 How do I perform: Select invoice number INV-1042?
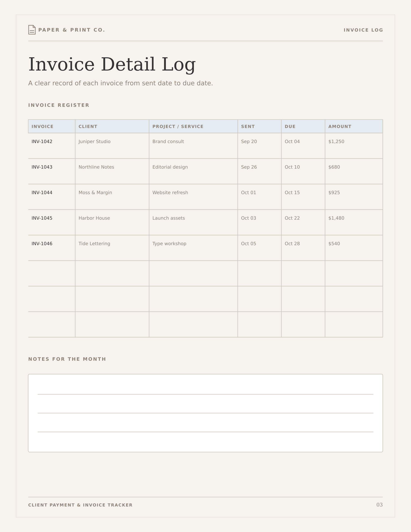(x=42, y=142)
